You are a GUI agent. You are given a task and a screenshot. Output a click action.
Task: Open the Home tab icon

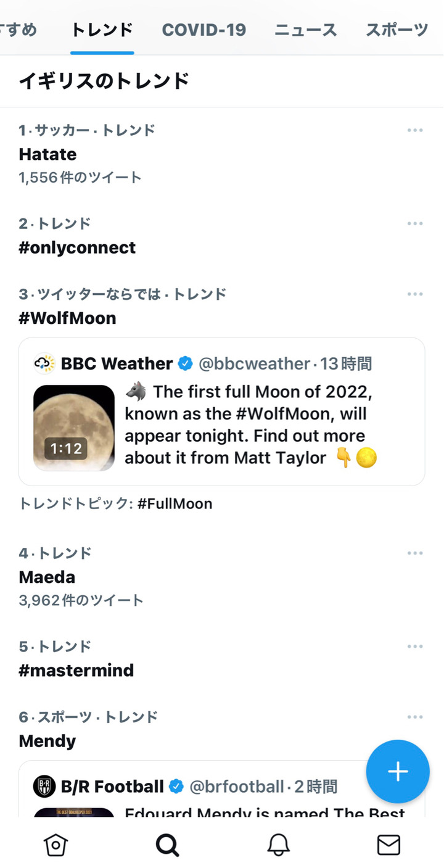pyautogui.click(x=55, y=845)
